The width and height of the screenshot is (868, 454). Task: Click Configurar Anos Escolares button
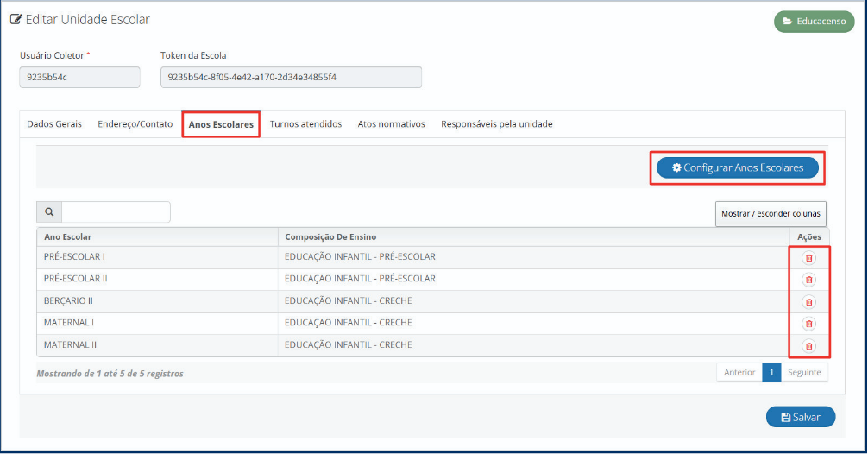coord(738,168)
